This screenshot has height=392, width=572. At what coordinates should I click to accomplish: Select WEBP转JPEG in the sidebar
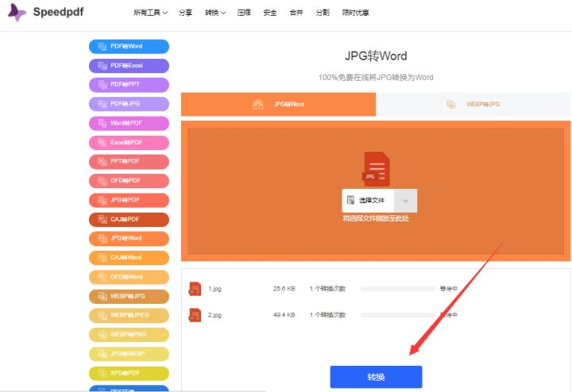[129, 315]
